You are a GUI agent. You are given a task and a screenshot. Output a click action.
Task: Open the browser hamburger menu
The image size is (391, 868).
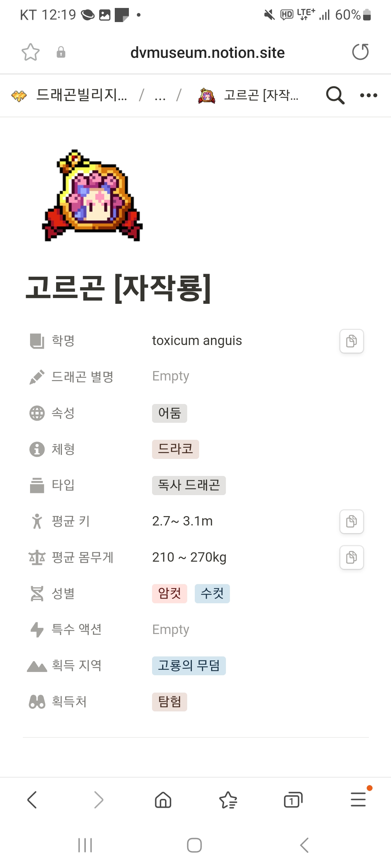point(358,800)
